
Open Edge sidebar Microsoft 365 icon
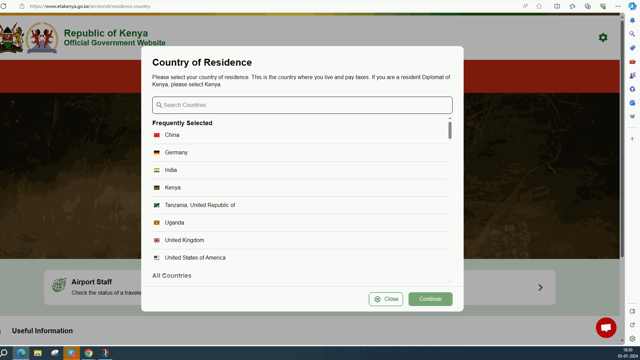coord(632,89)
